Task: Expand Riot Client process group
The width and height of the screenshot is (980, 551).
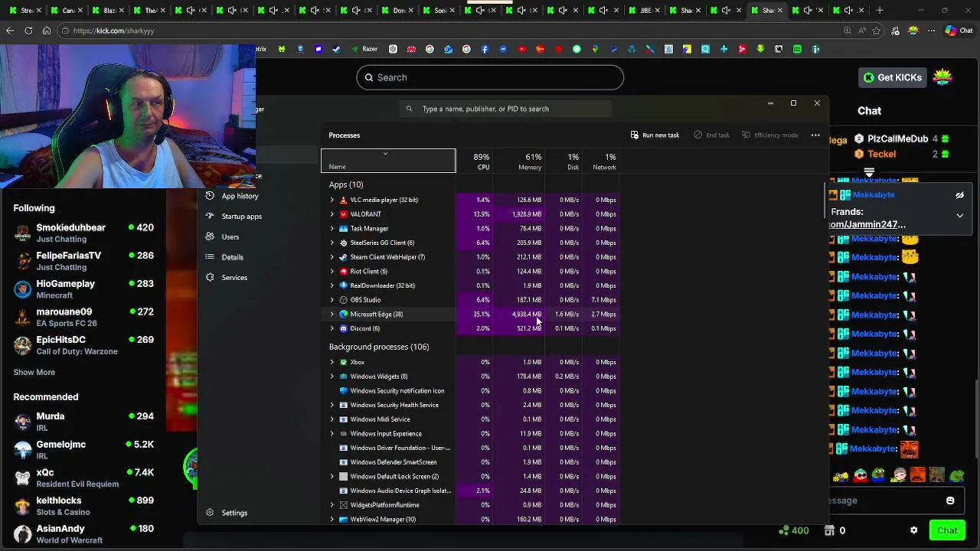Action: pyautogui.click(x=332, y=272)
